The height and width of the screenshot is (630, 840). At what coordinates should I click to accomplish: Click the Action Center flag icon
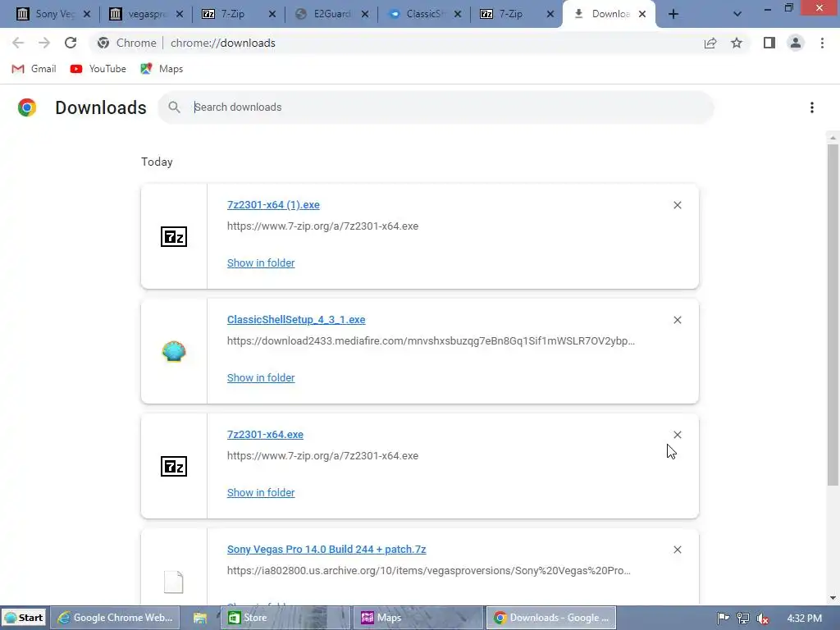(723, 619)
